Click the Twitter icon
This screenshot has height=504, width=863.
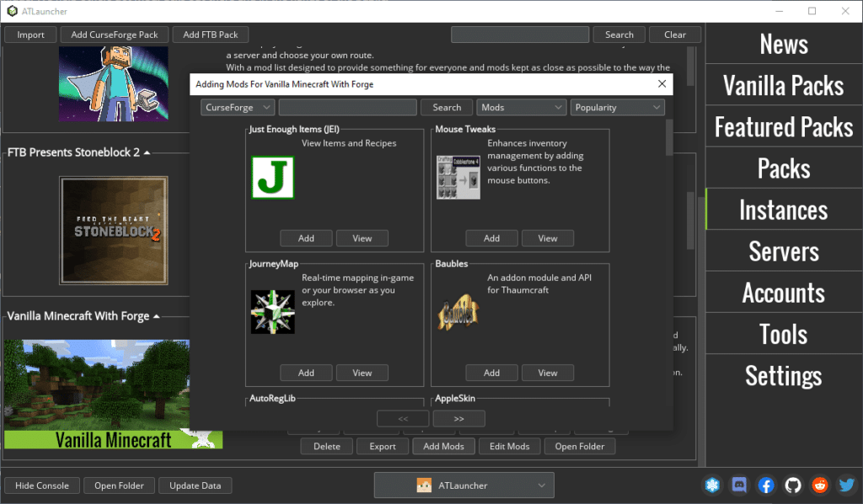point(846,485)
